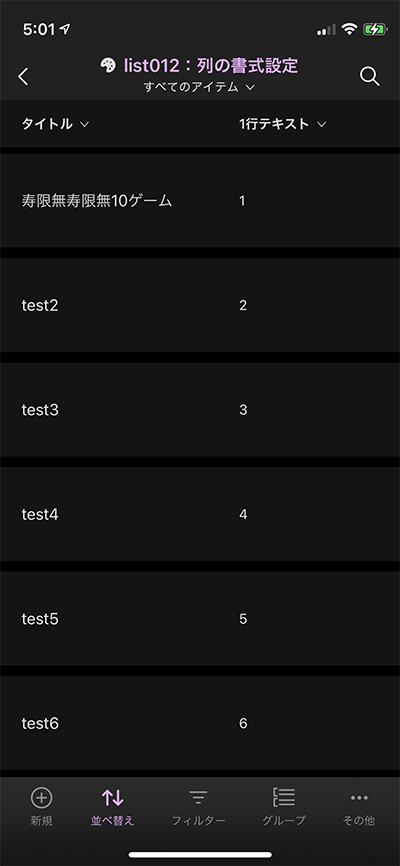Tap the palette icon beside list012

tap(108, 66)
